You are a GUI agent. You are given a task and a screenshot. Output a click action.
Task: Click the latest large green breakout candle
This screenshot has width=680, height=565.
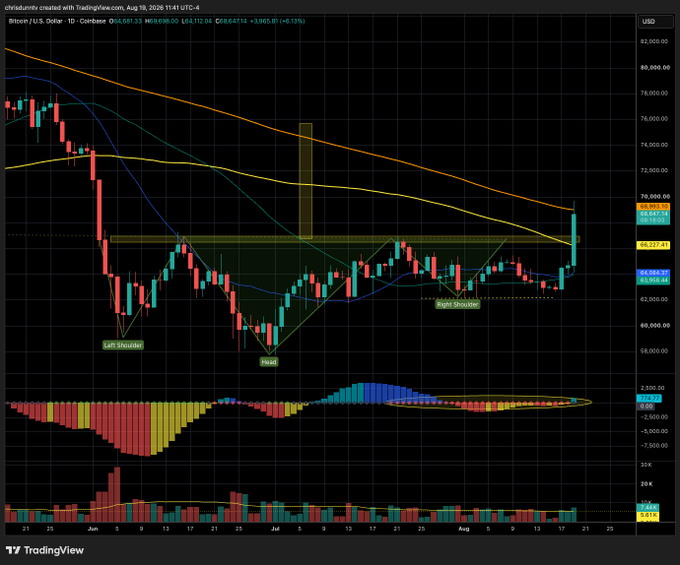coord(574,239)
